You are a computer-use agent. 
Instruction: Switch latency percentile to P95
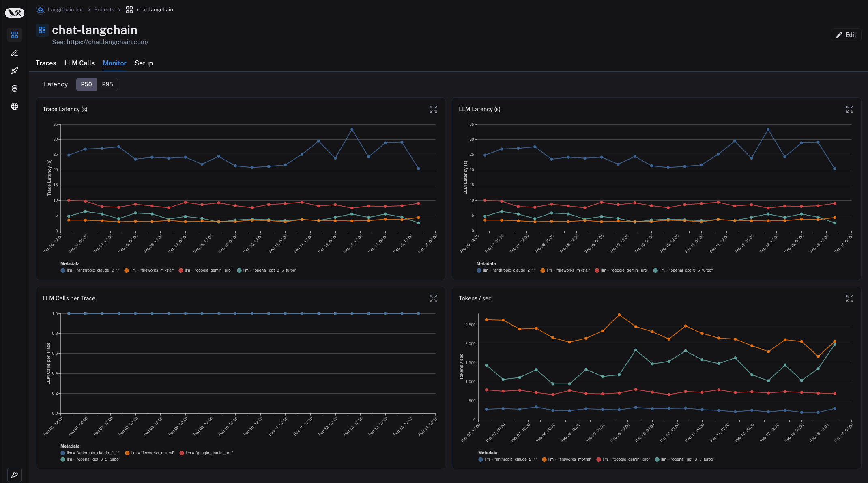pyautogui.click(x=107, y=84)
